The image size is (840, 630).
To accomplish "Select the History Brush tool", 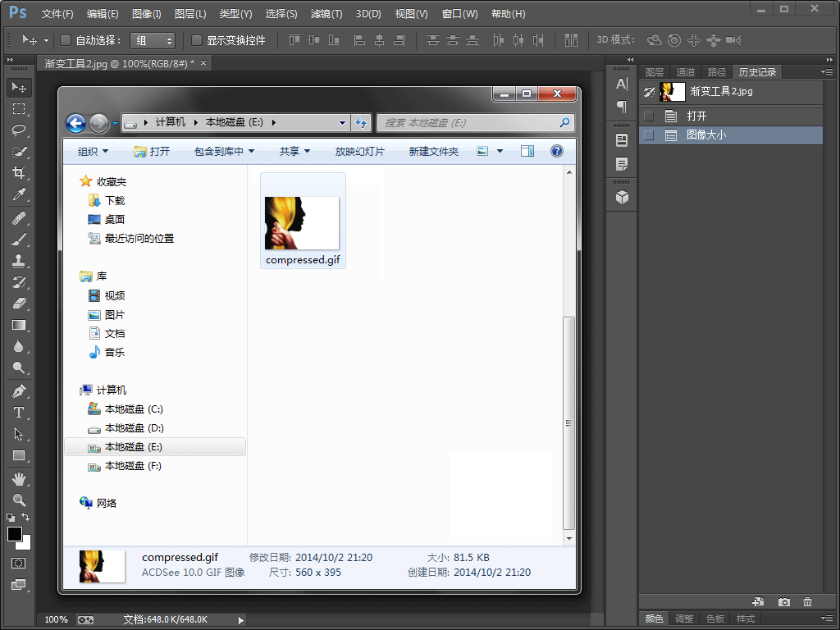I will 19,282.
